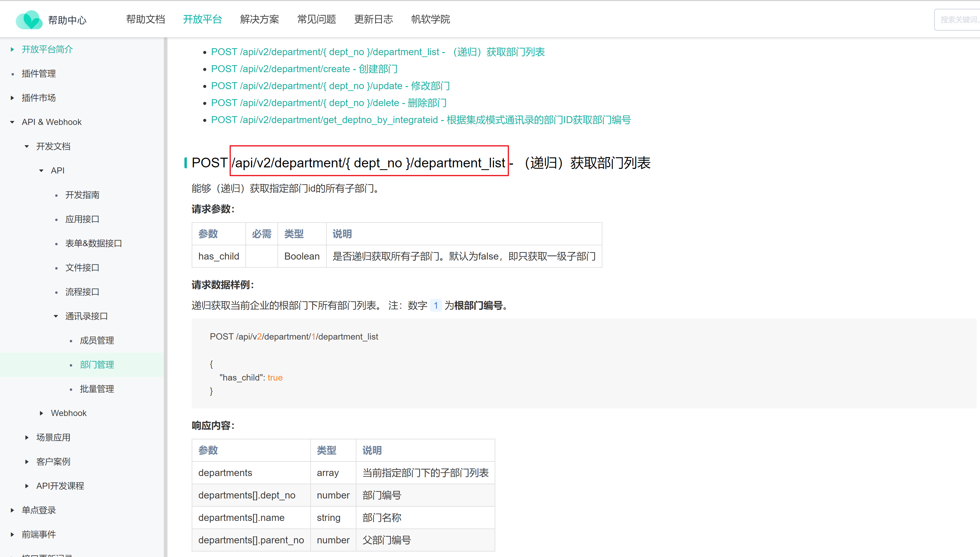This screenshot has width=980, height=557.
Task: Open the 帮助文档 top navigation tab
Action: pyautogui.click(x=145, y=19)
